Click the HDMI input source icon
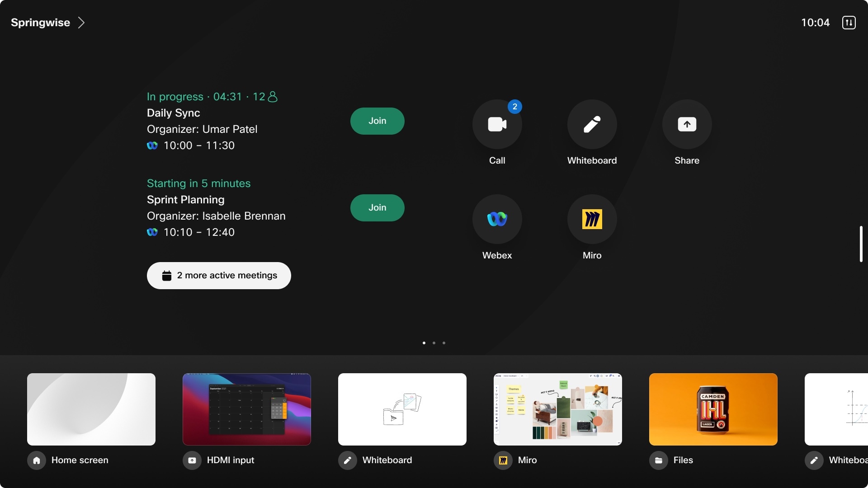 click(x=192, y=460)
